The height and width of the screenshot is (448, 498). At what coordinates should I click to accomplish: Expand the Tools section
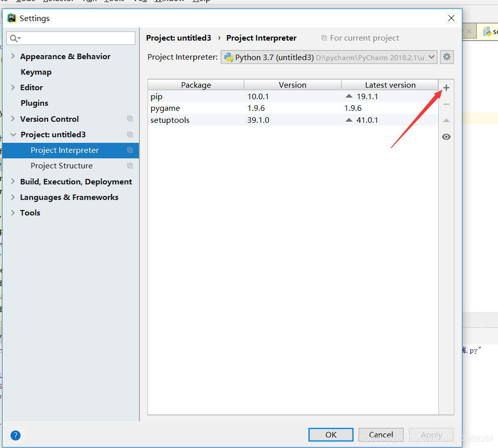coord(13,212)
